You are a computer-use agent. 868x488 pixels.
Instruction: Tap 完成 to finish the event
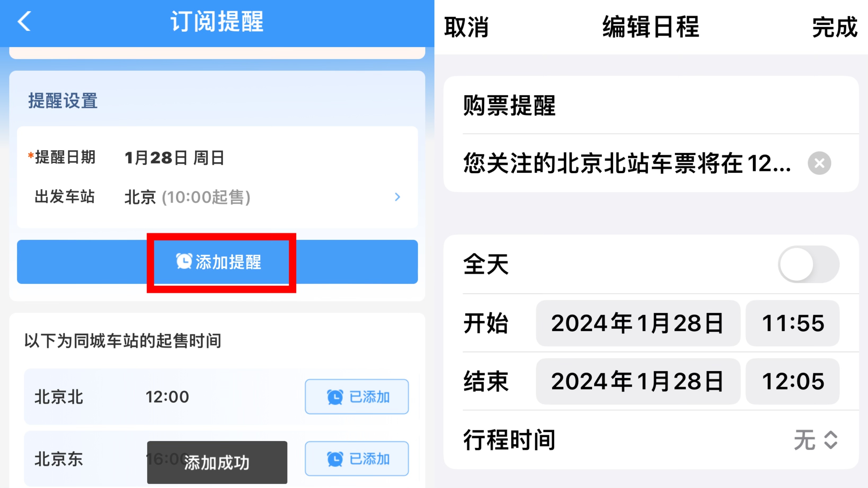(x=834, y=27)
